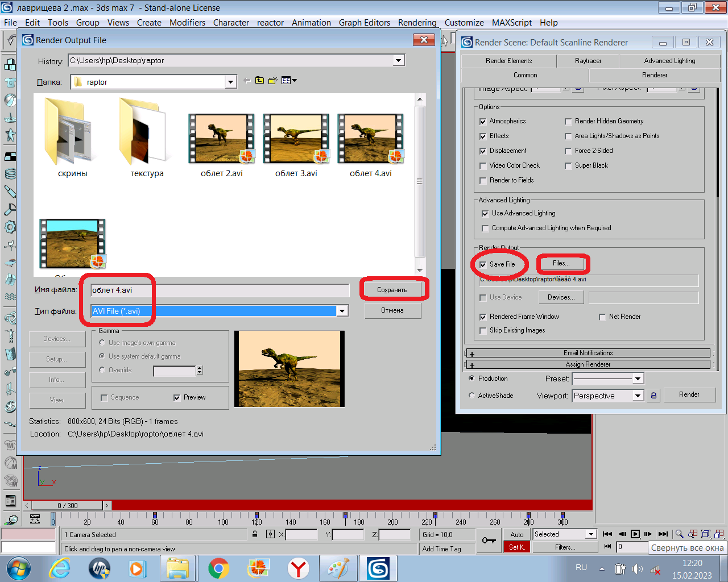Check Skip Existing Images
728x582 pixels.
coord(483,331)
